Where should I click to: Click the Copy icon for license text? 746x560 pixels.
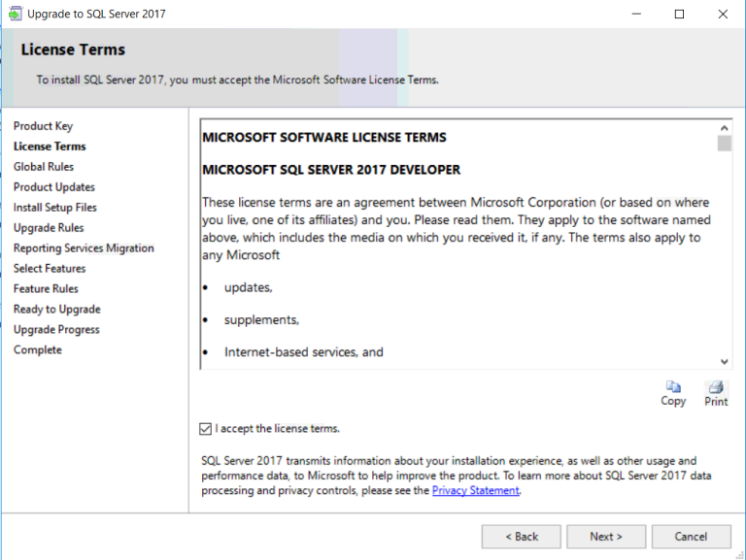pos(673,387)
